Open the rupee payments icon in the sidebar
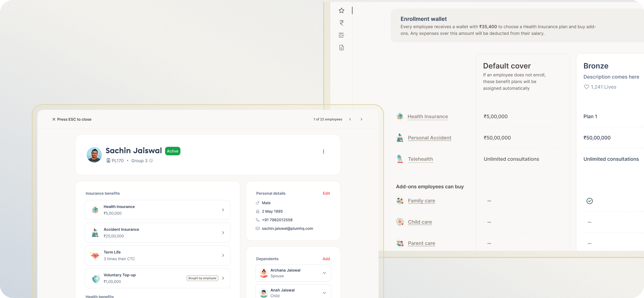Screen dimensions: 644x298 click(x=341, y=23)
